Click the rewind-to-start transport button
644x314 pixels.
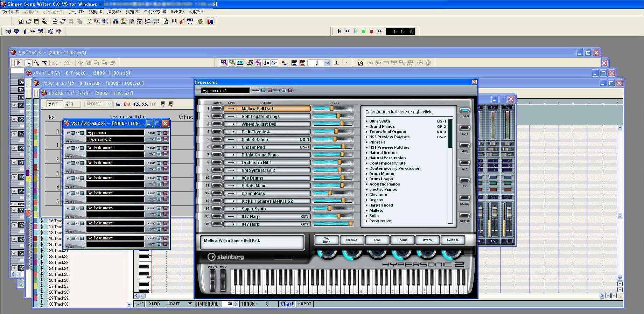pos(339,31)
